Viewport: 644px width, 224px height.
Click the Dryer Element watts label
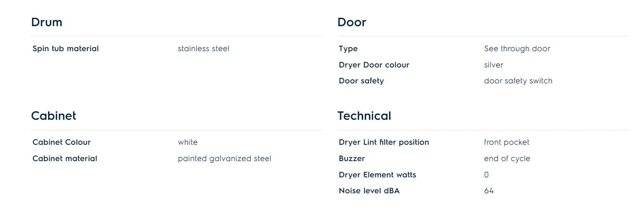(x=377, y=175)
